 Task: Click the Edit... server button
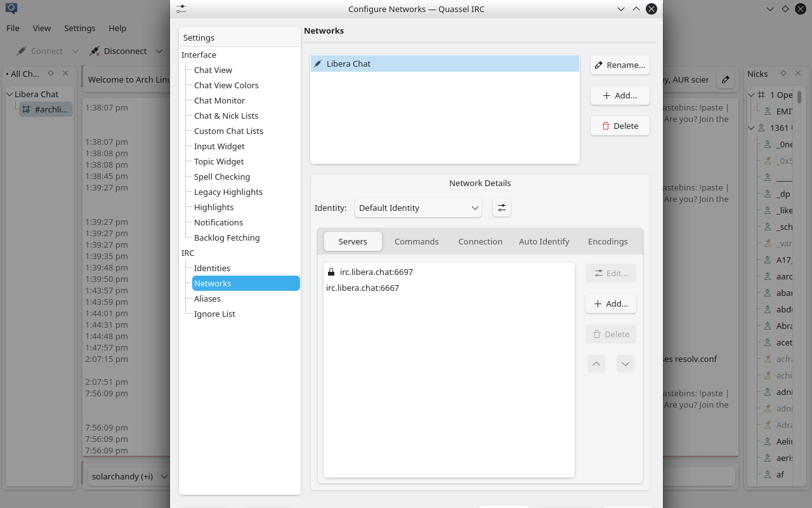tap(611, 273)
